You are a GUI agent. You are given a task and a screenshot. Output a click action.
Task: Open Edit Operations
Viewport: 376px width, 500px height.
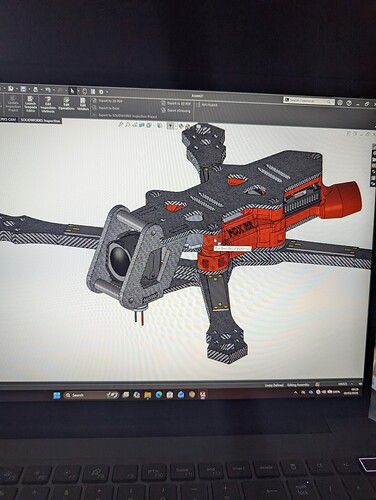(x=66, y=104)
